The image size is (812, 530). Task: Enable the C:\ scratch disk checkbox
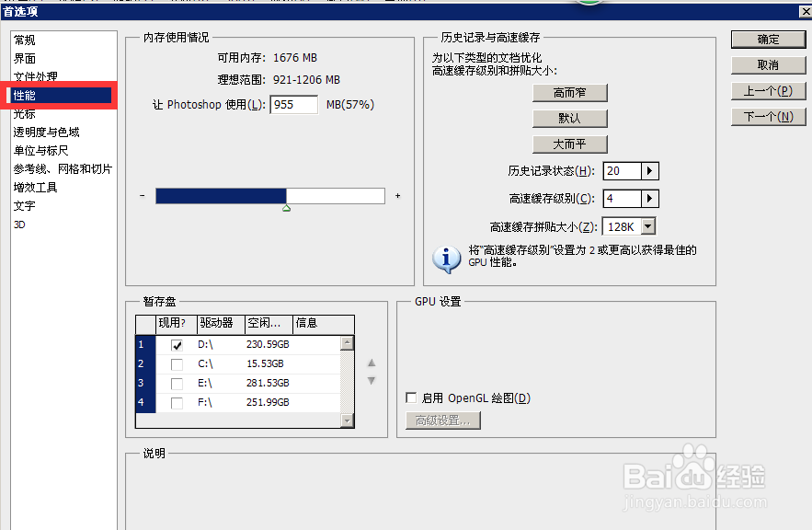point(177,364)
